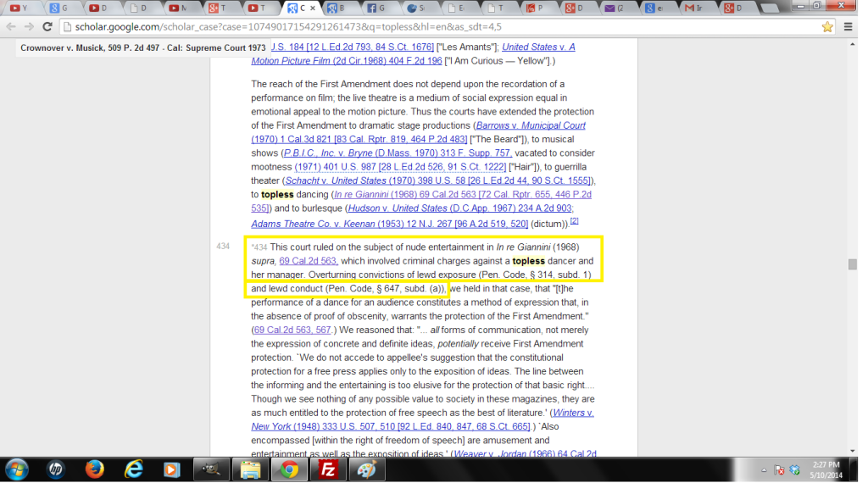Image resolution: width=868 pixels, height=483 pixels.
Task: Click the case title Crownover v. Musick
Action: 142,48
